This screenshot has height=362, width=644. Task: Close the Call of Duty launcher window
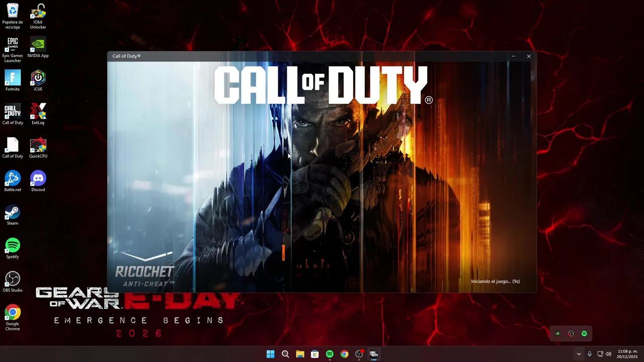pyautogui.click(x=529, y=56)
